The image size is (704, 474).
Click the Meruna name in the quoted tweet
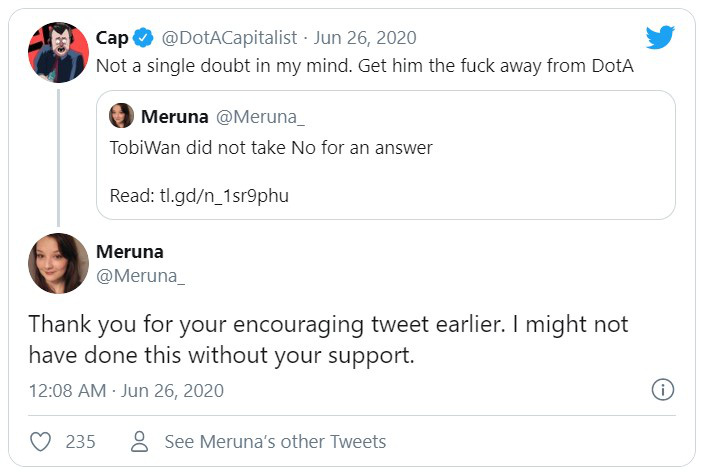175,117
